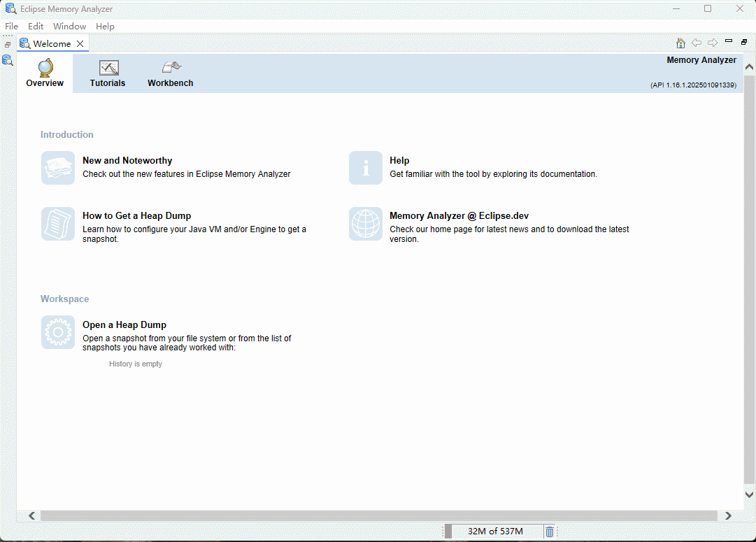Maximize the Eclipse Memory Analyzer window

coord(708,8)
